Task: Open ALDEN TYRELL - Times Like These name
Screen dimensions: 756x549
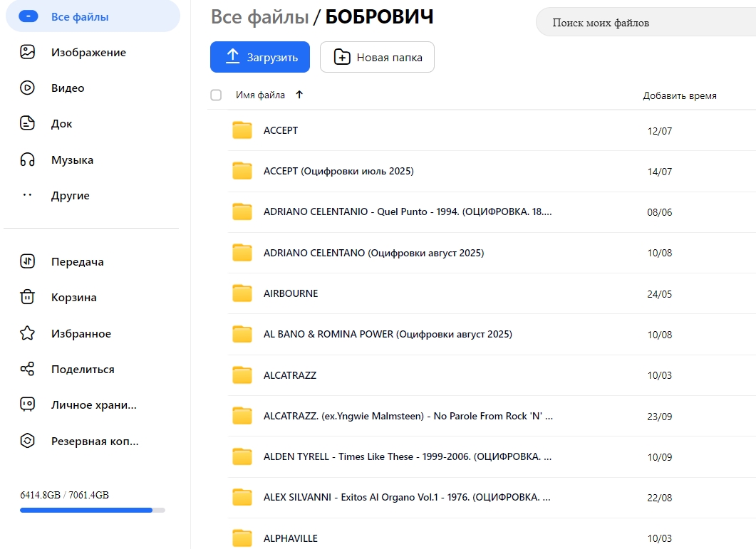Action: [408, 456]
